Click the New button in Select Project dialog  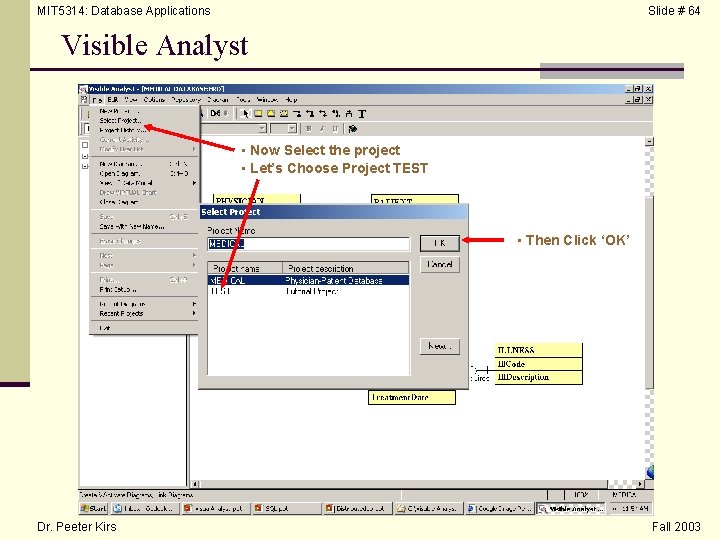[x=439, y=346]
